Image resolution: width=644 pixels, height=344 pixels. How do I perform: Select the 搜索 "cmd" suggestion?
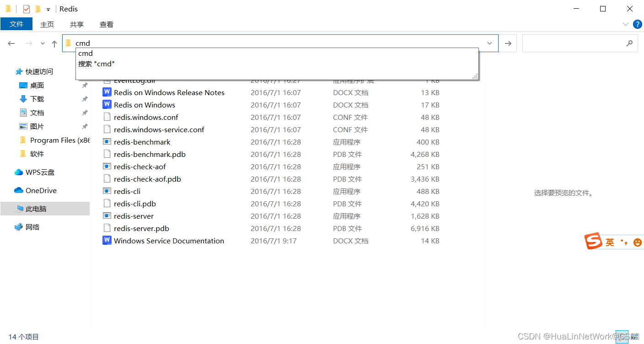(x=277, y=64)
